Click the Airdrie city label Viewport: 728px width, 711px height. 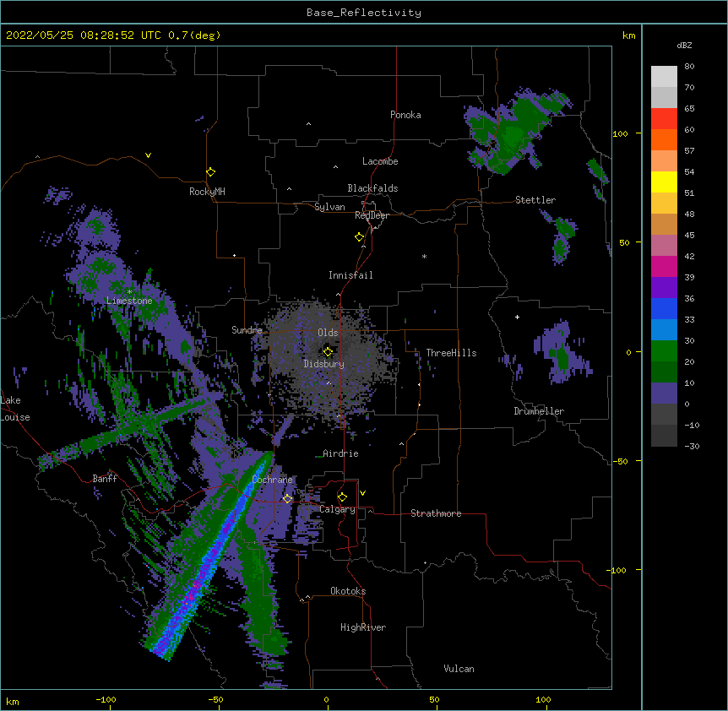coord(340,453)
